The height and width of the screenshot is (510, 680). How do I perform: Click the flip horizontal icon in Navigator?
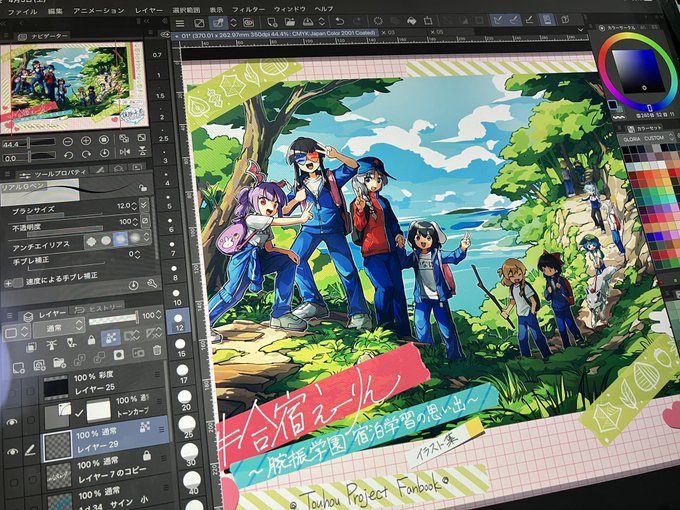click(x=125, y=152)
